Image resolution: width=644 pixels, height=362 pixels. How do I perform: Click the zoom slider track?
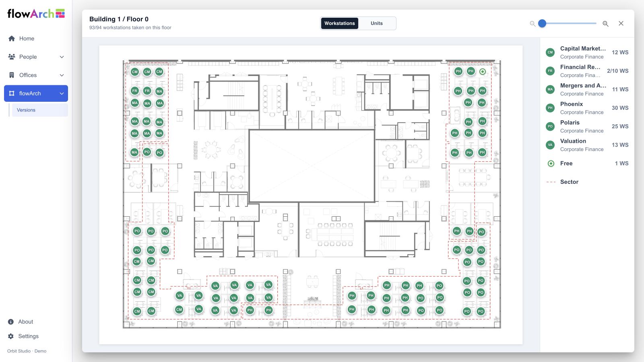569,23
